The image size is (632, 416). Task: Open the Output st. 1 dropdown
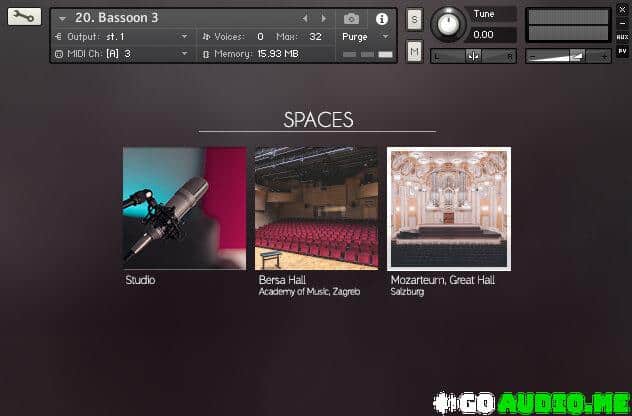(184, 36)
